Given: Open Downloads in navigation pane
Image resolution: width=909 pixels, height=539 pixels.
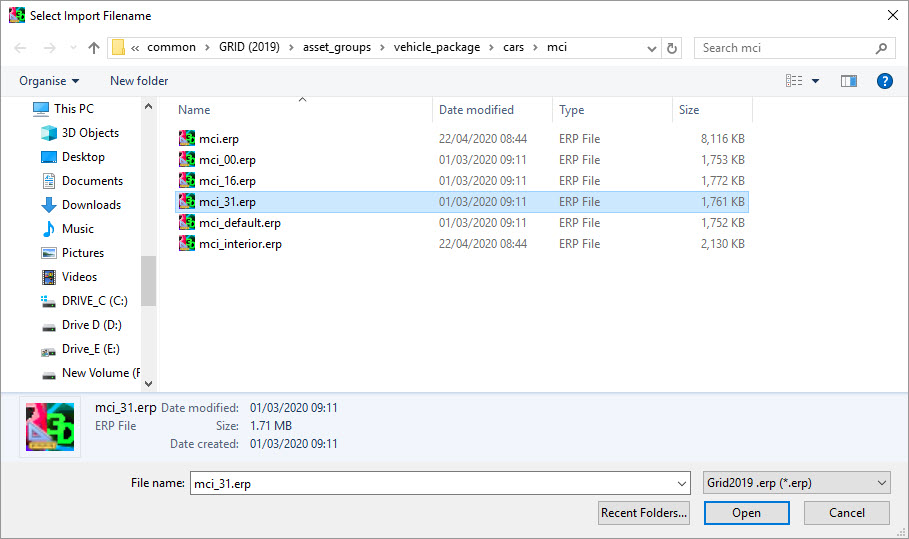Looking at the screenshot, I should pos(91,205).
